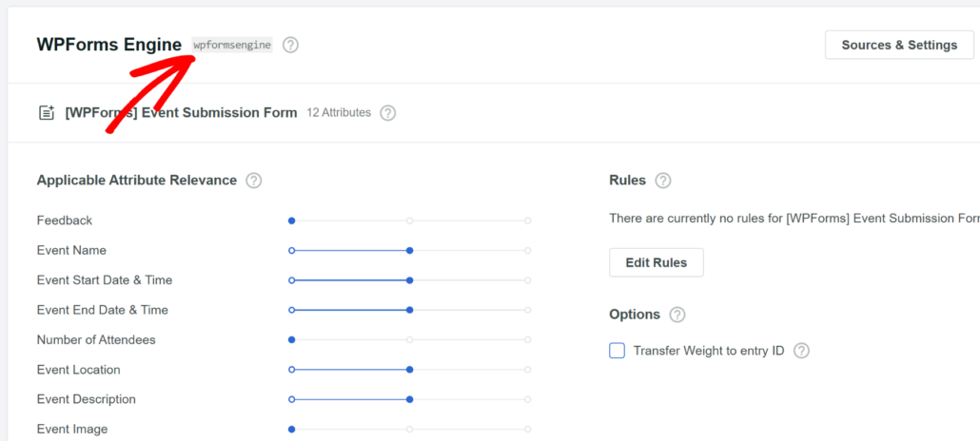This screenshot has width=980, height=441.
Task: Open help for Transfer Weight to entry ID
Action: point(801,351)
